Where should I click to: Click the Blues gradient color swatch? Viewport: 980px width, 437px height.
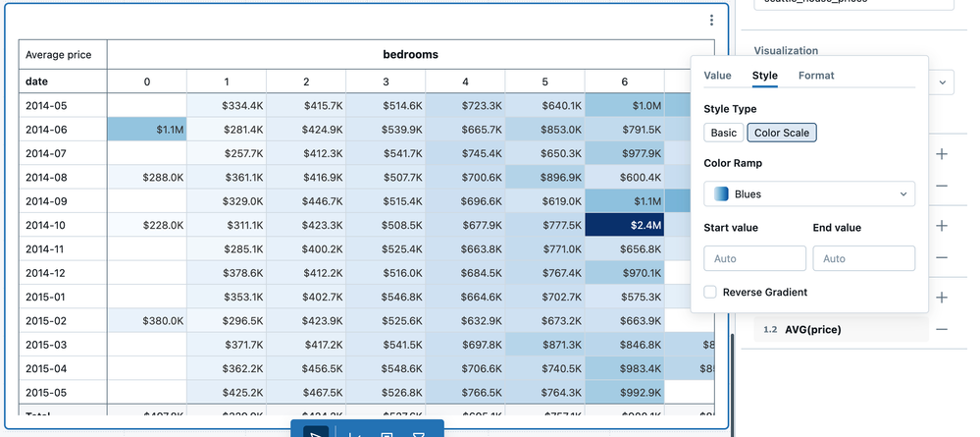pyautogui.click(x=721, y=194)
